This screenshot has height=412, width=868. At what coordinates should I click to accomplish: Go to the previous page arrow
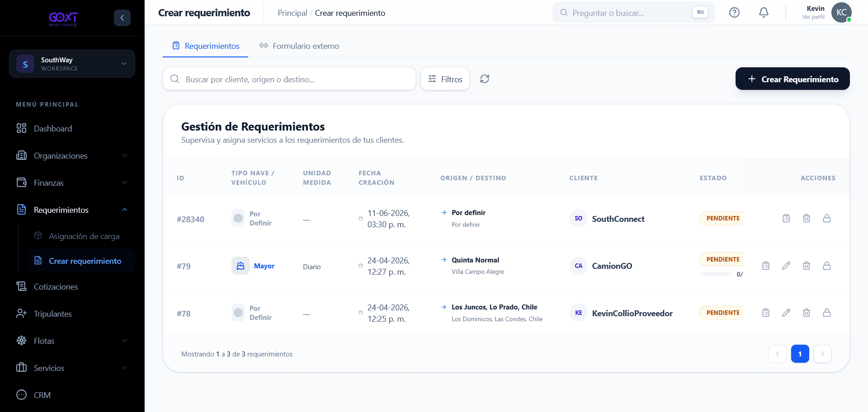[x=778, y=354]
